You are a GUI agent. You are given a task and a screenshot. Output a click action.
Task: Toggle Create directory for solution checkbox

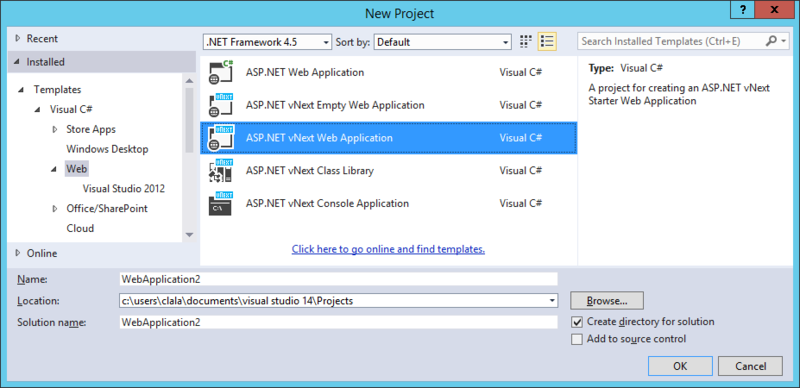pos(577,322)
